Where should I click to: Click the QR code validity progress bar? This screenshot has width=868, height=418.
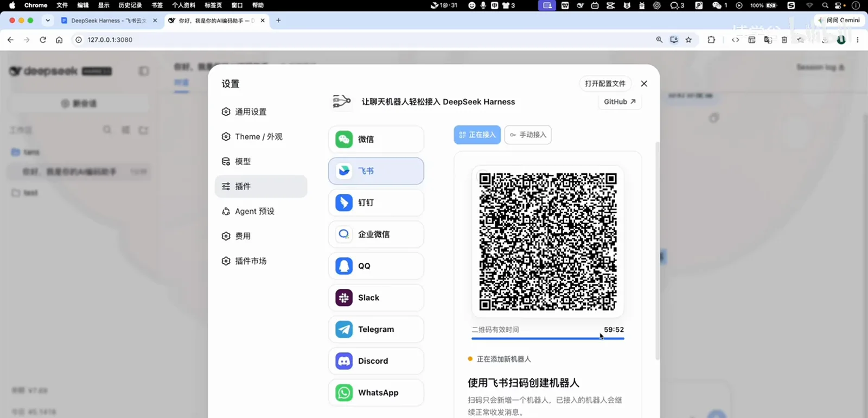548,339
